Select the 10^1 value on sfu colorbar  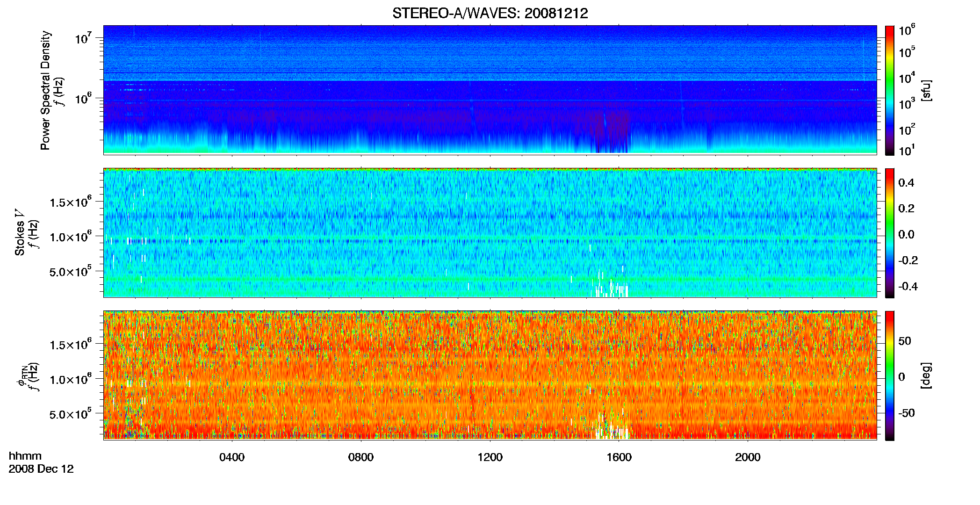tap(907, 150)
